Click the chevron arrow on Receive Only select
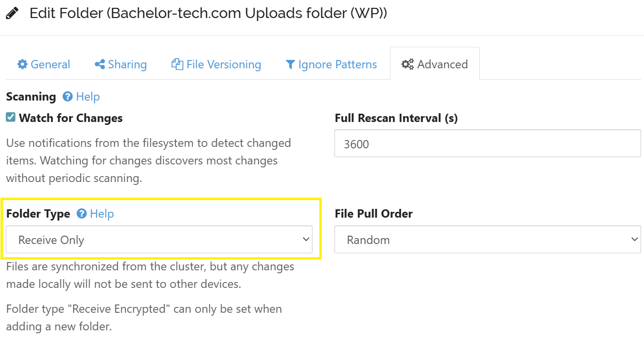644x344 pixels. (x=306, y=240)
